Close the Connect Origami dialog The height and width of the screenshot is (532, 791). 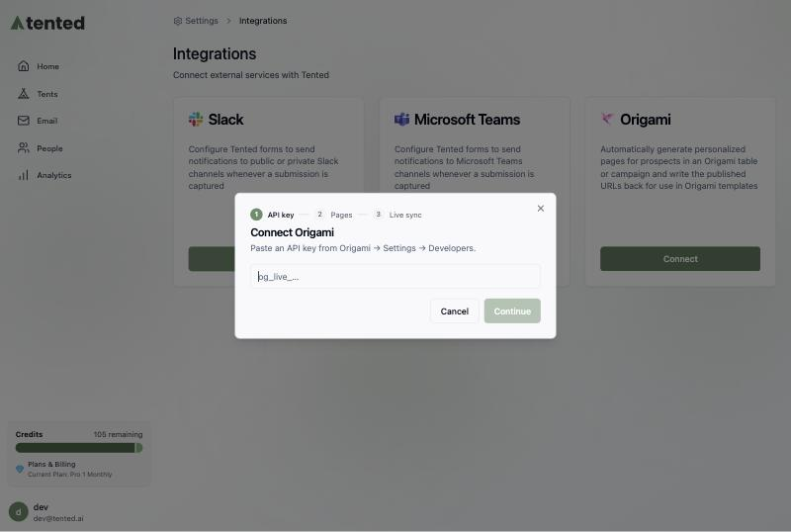coord(540,209)
